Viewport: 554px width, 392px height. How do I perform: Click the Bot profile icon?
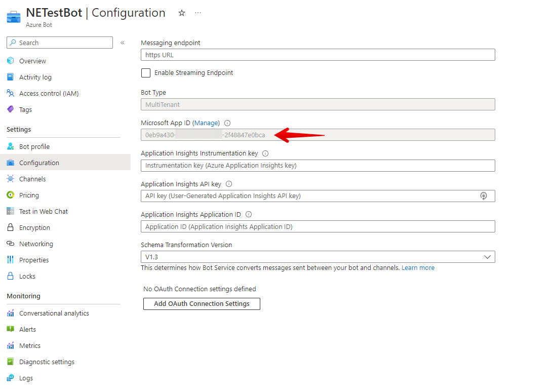click(11, 146)
